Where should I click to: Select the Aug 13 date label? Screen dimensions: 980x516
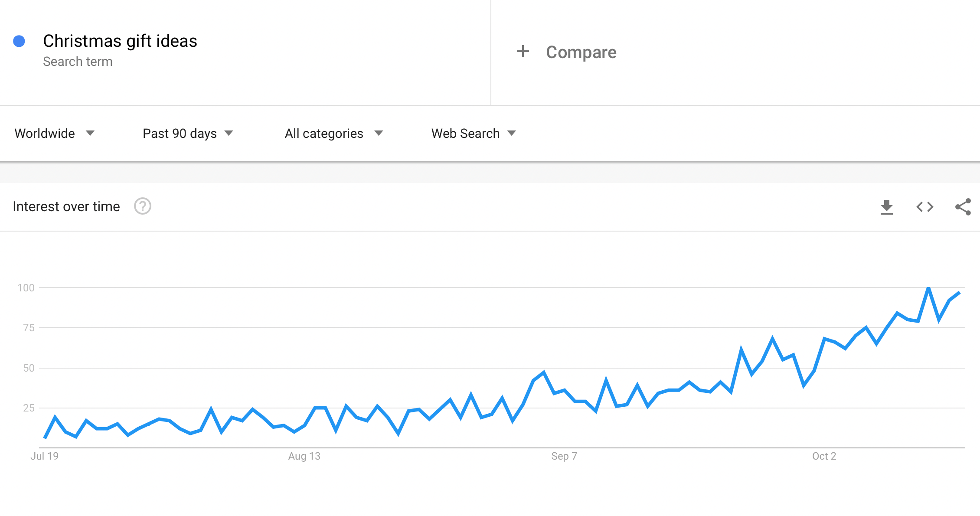[304, 456]
